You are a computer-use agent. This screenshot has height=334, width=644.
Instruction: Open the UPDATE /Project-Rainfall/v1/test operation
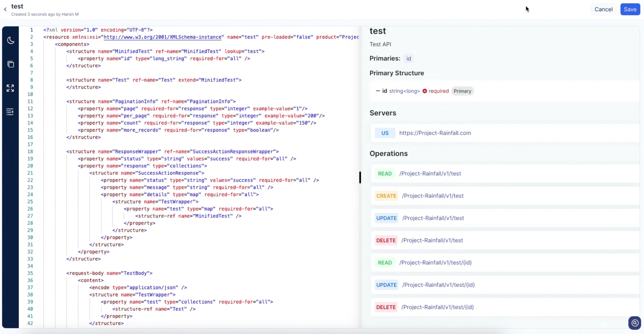click(x=505, y=218)
